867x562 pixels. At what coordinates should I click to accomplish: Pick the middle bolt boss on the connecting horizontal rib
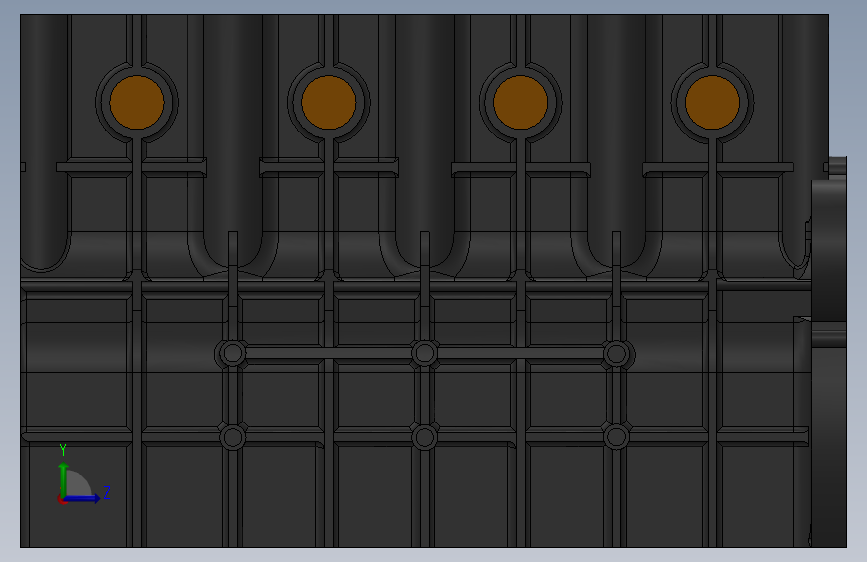[424, 353]
